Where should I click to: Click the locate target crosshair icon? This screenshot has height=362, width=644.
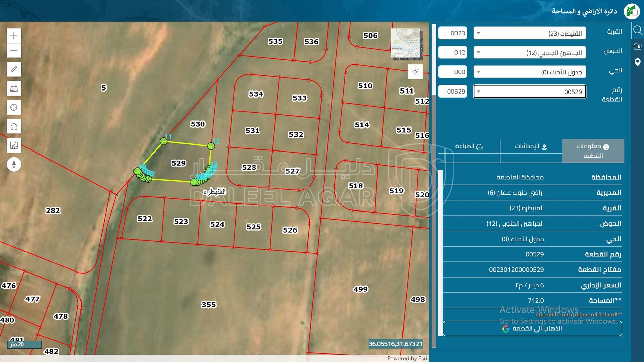(14, 107)
